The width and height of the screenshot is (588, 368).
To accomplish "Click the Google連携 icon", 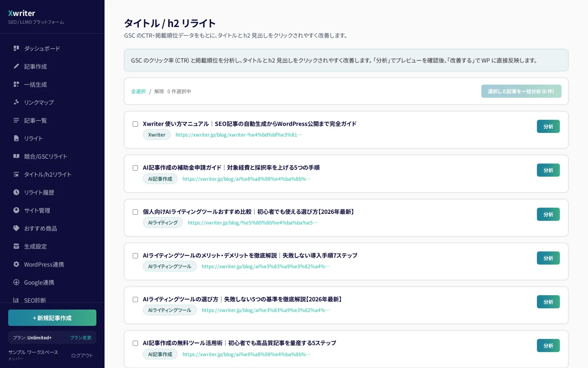I will pos(16,282).
